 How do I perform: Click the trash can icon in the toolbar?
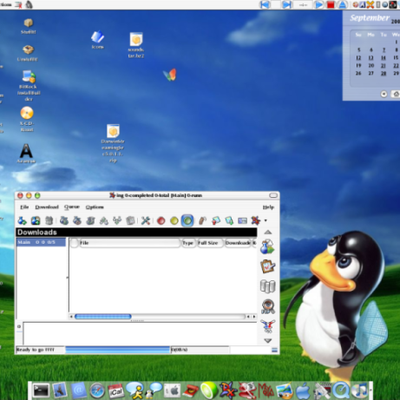coord(49,220)
